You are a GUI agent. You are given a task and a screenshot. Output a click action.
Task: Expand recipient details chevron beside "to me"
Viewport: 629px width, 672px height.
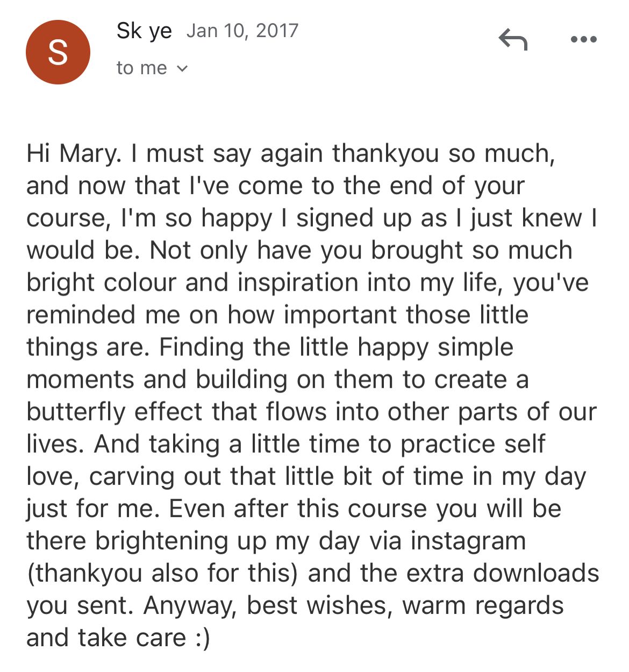[183, 68]
